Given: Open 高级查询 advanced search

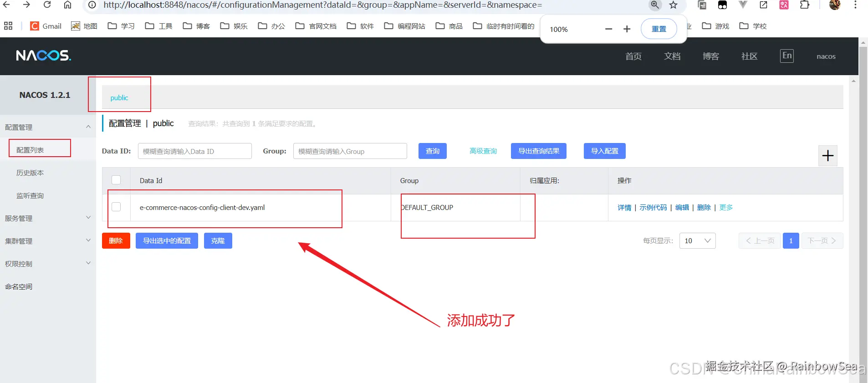Looking at the screenshot, I should click(483, 151).
